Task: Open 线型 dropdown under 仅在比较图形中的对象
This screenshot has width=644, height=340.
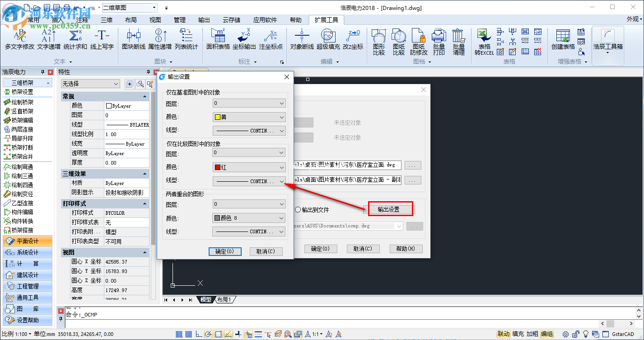Action: [249, 181]
